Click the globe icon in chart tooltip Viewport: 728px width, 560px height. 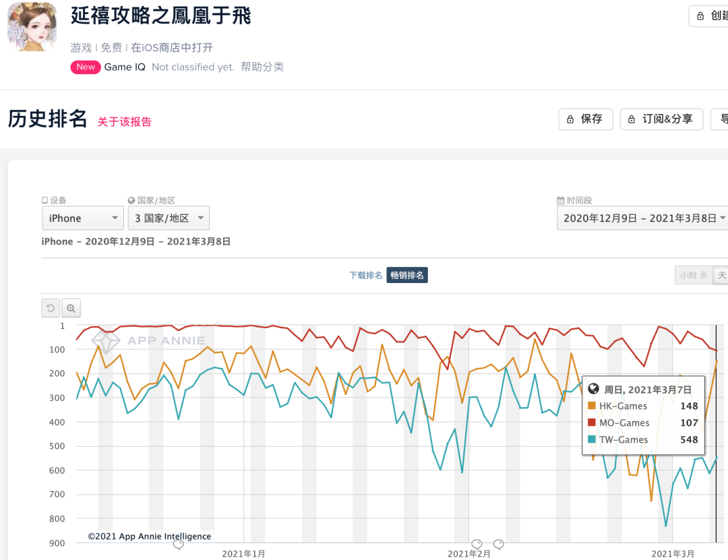(x=593, y=389)
